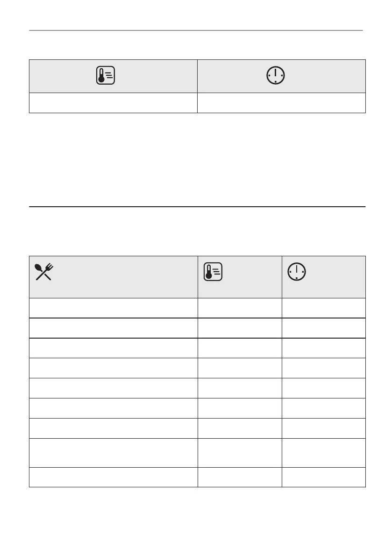Click the thin header rule at the page top
Viewport: 392px width, 557px height.
tap(196, 31)
